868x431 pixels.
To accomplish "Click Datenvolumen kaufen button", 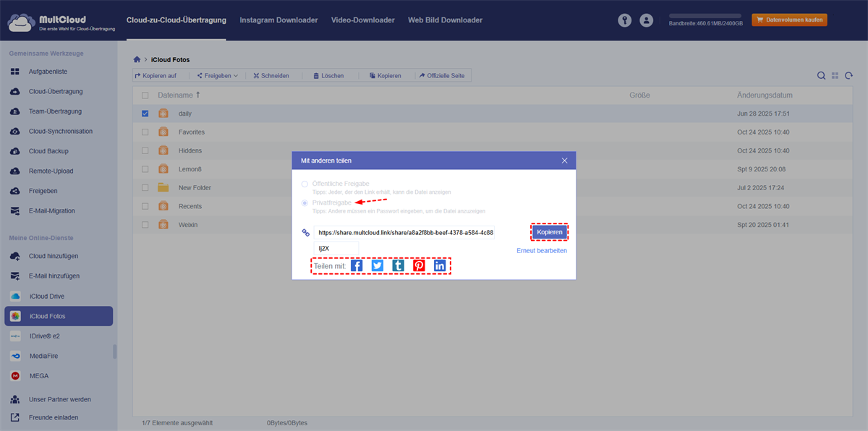I will (790, 20).
